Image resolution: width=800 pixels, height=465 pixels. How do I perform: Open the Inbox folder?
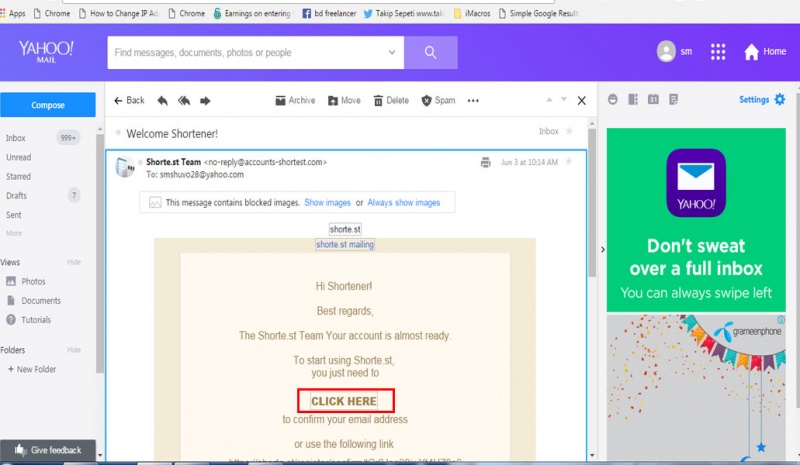point(15,138)
